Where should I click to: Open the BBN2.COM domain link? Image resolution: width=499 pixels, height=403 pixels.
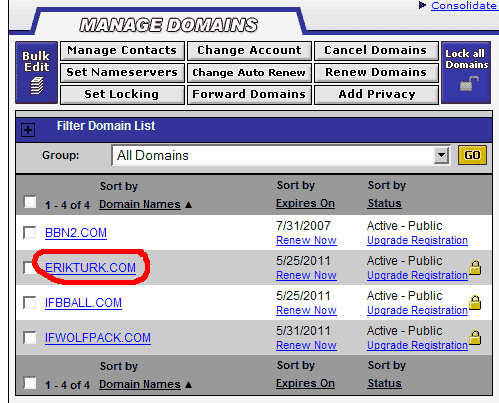[x=76, y=233]
